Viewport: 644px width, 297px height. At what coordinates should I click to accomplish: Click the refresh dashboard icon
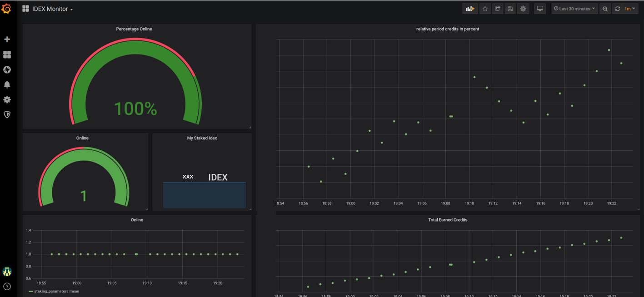tap(617, 9)
